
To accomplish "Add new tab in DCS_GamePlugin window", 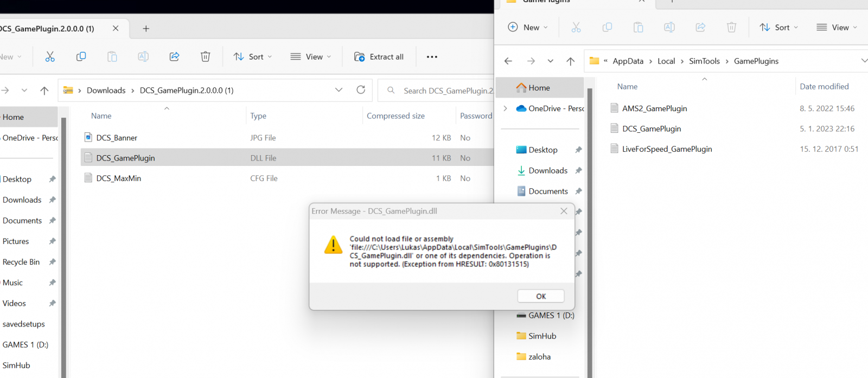I will click(x=146, y=29).
